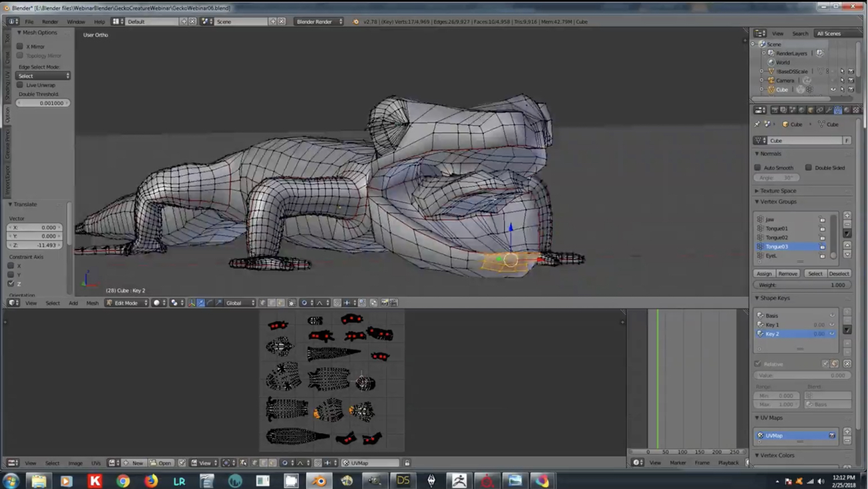Open the 3D viewport editor type selector
The width and height of the screenshot is (868, 489).
click(12, 303)
